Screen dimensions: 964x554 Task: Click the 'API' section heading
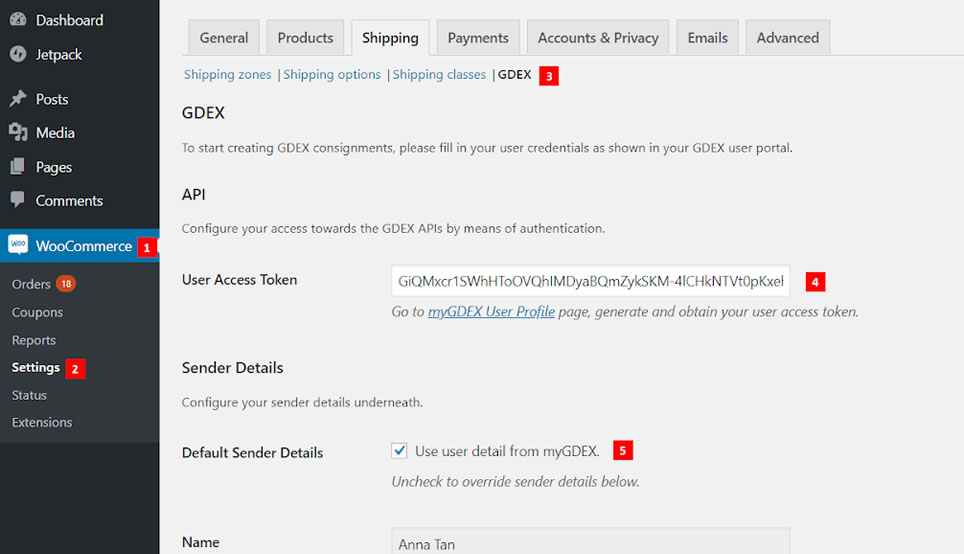click(x=193, y=195)
